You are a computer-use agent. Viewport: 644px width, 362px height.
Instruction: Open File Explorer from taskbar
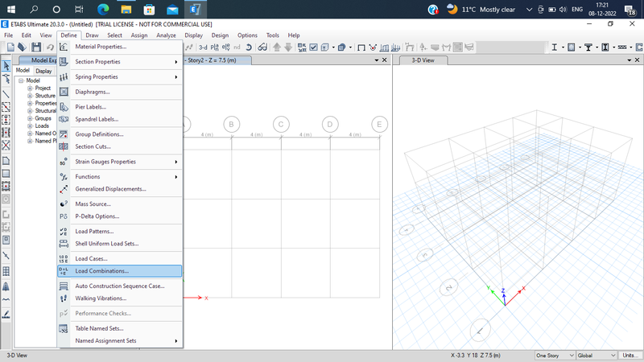pos(126,9)
